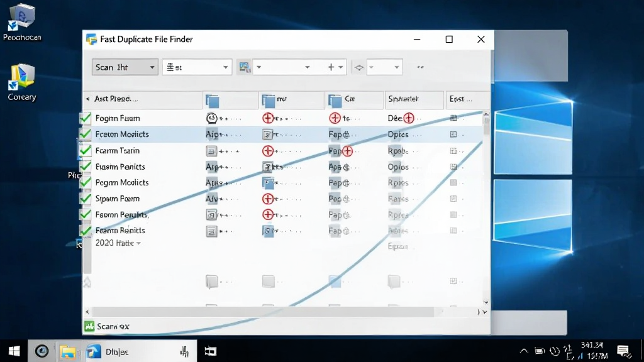Open File Explorer from the taskbar
Screen dimensions: 644x362
pyautogui.click(x=68, y=351)
